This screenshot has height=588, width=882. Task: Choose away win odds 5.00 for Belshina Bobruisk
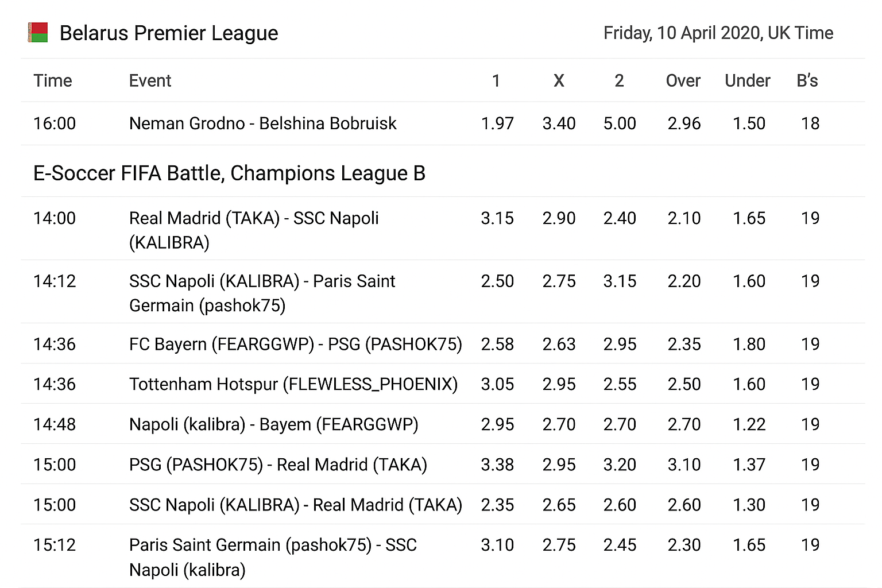pyautogui.click(x=620, y=123)
